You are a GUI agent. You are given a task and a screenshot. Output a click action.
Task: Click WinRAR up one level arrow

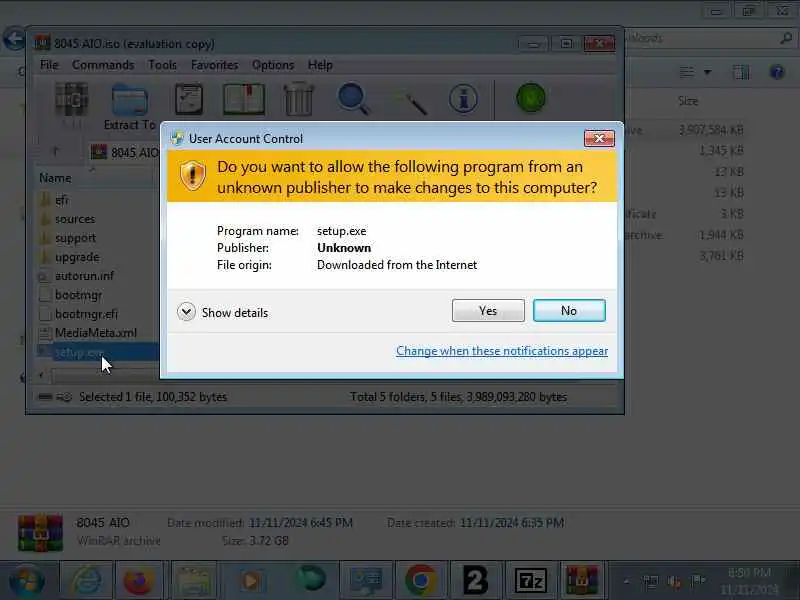pyautogui.click(x=56, y=152)
